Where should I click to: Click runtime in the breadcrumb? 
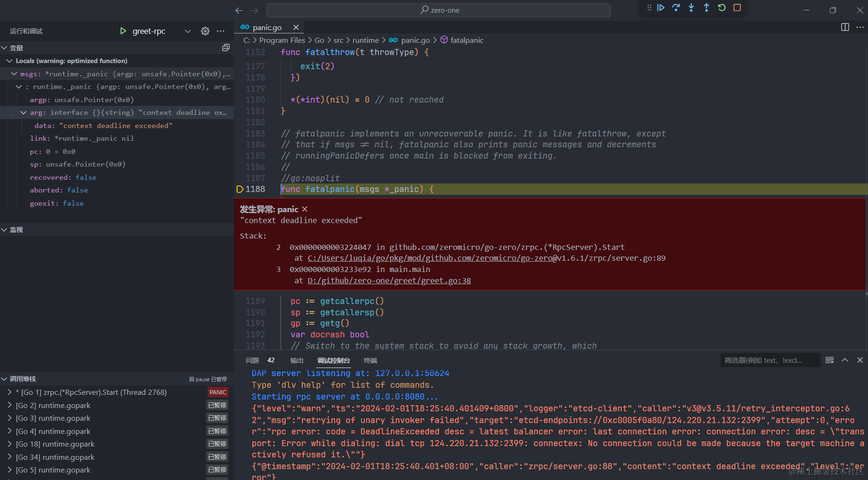(x=365, y=40)
